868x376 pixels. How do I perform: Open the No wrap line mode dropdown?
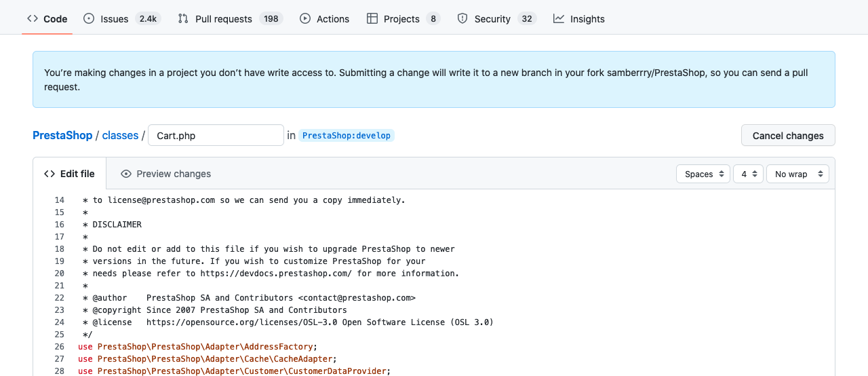(797, 174)
